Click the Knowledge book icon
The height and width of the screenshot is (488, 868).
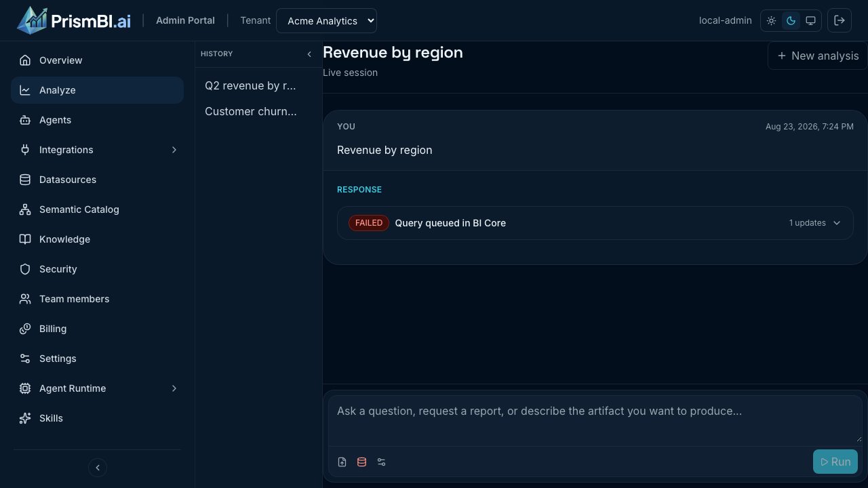(x=25, y=239)
